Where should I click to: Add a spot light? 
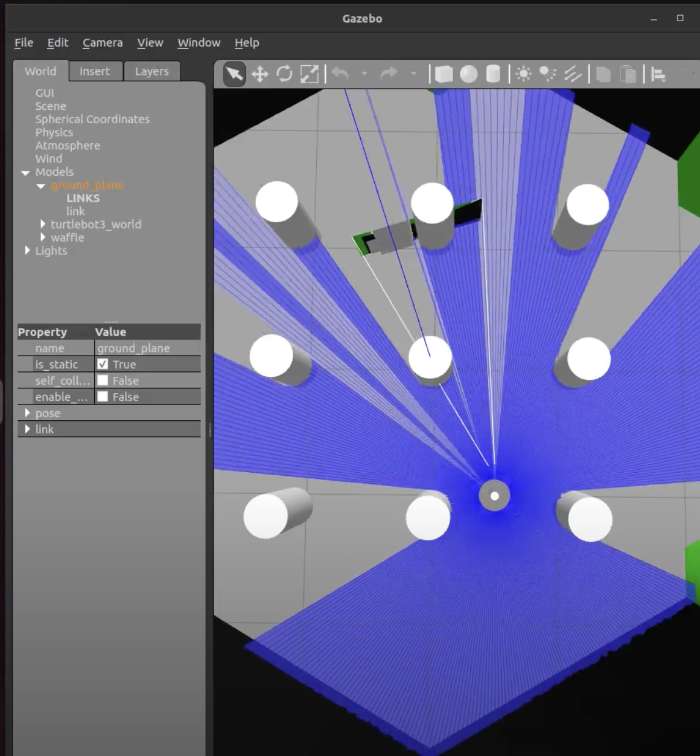pos(548,74)
